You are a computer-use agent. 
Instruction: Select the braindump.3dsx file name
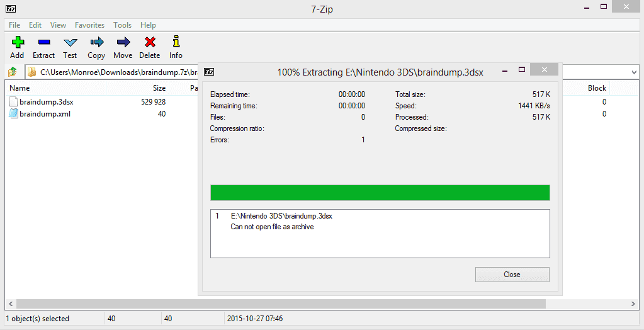(x=47, y=101)
